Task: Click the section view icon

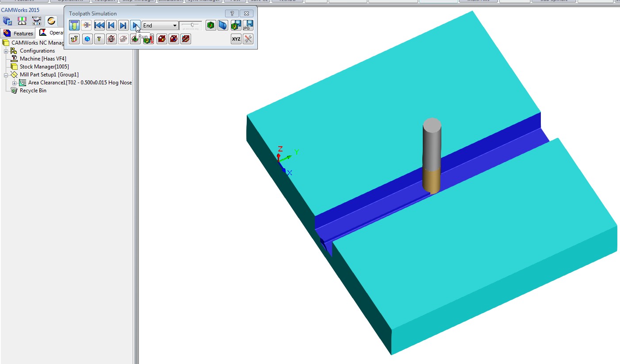Action: click(223, 26)
